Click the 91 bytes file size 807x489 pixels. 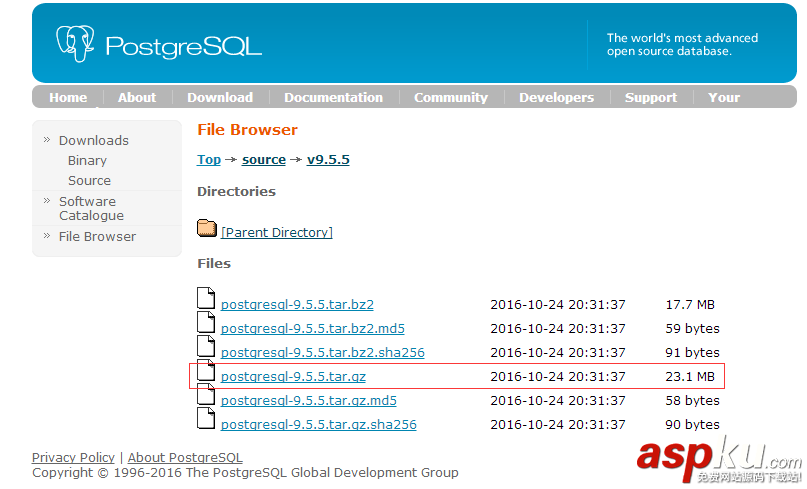(692, 353)
